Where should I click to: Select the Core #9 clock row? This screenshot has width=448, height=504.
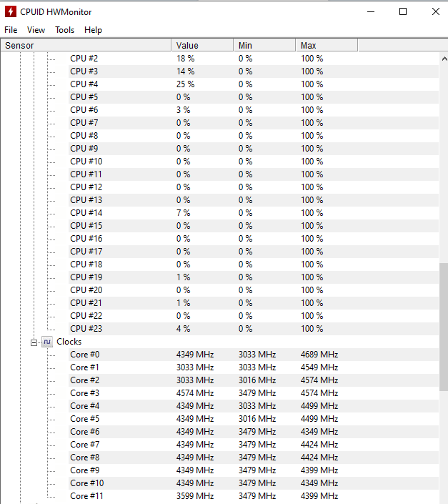tap(254, 470)
